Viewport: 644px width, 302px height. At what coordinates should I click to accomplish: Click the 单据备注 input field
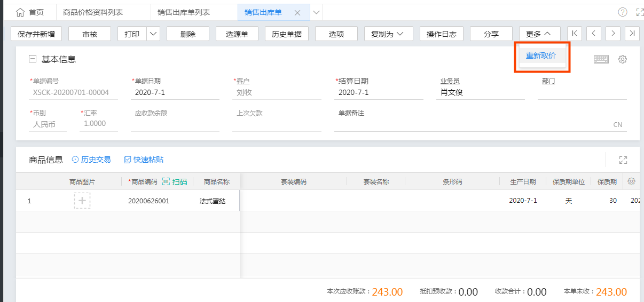tap(481, 124)
